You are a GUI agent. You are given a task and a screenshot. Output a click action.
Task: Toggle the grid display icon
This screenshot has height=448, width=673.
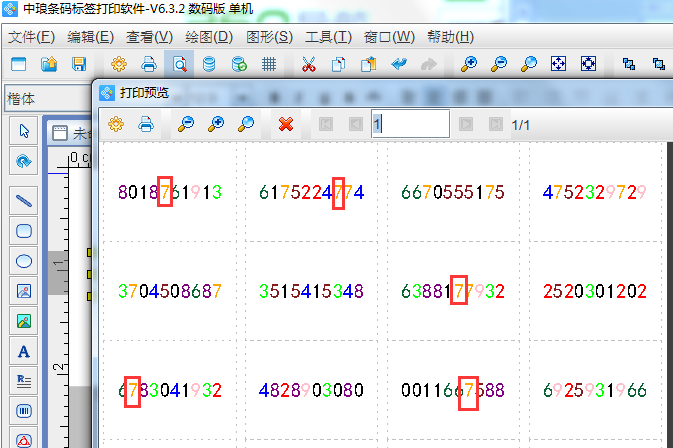[x=269, y=65]
